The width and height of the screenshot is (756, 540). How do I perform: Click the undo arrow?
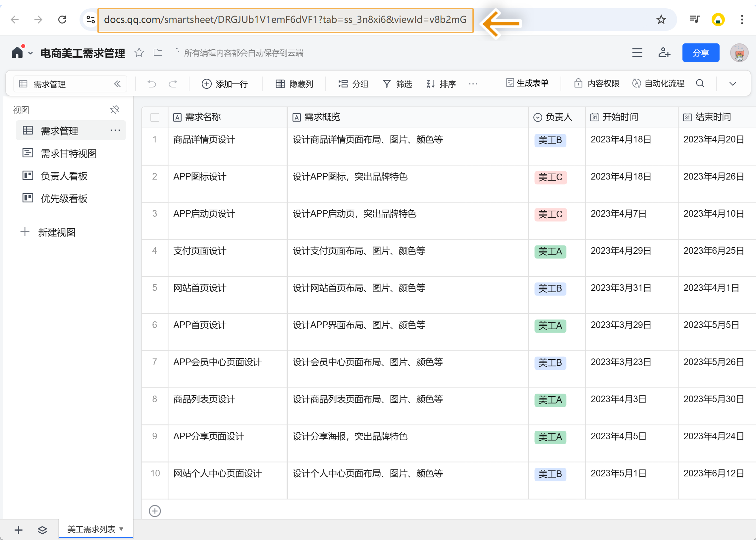point(152,84)
